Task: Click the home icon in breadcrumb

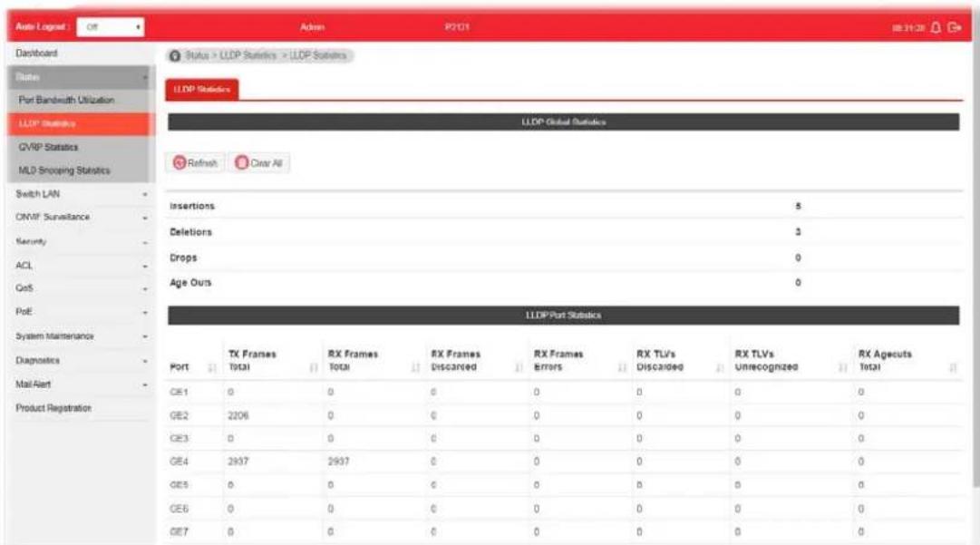Action: pyautogui.click(x=175, y=56)
